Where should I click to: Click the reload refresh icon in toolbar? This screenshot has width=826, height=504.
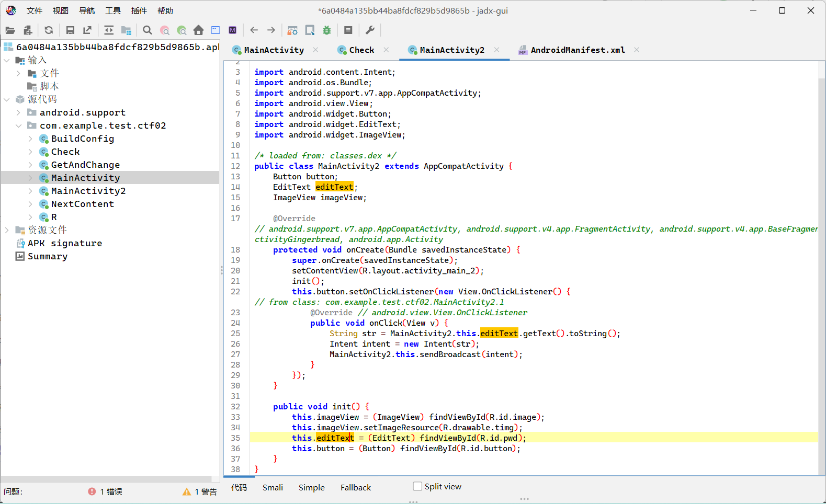(x=49, y=30)
